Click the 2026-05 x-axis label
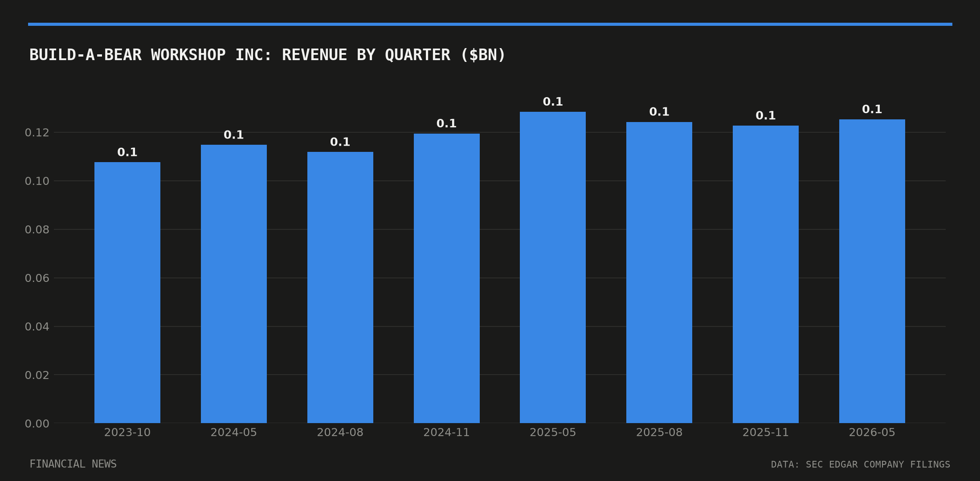 tap(872, 432)
